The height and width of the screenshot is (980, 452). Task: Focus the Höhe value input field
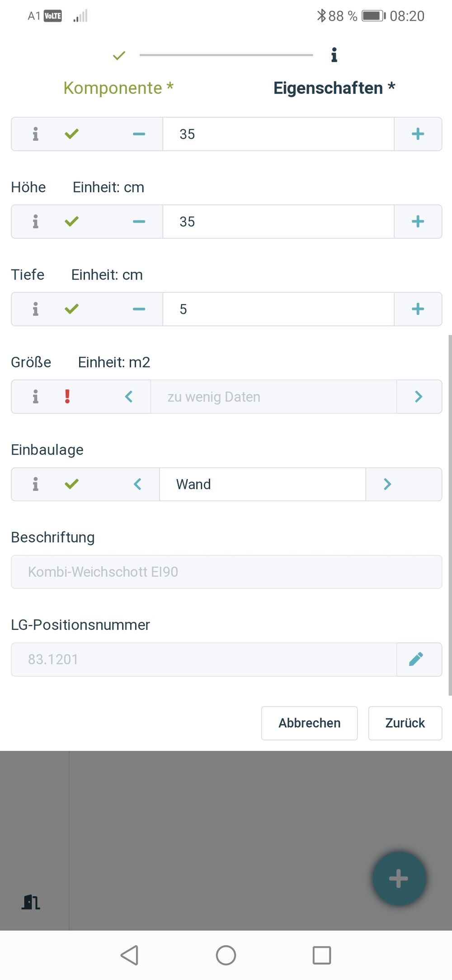pos(278,222)
